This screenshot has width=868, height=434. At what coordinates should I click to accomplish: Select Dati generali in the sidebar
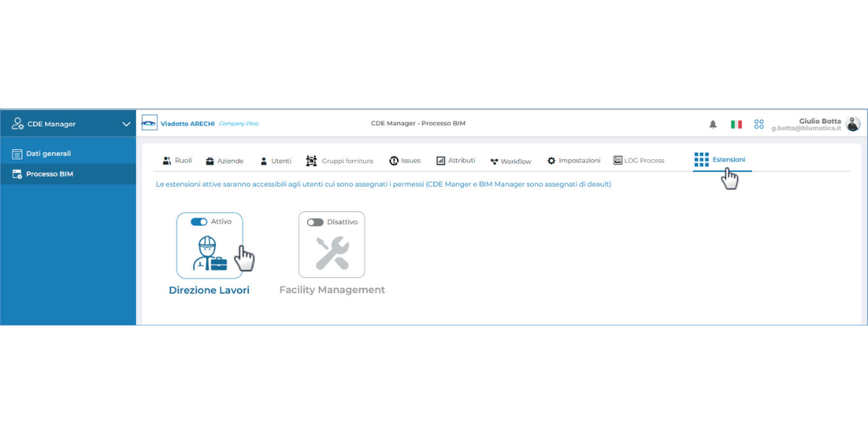48,154
